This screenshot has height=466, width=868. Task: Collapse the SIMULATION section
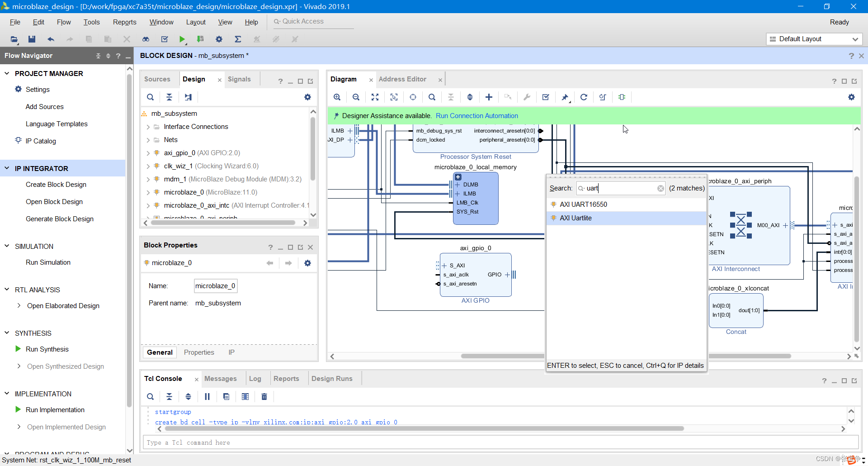[x=7, y=246]
